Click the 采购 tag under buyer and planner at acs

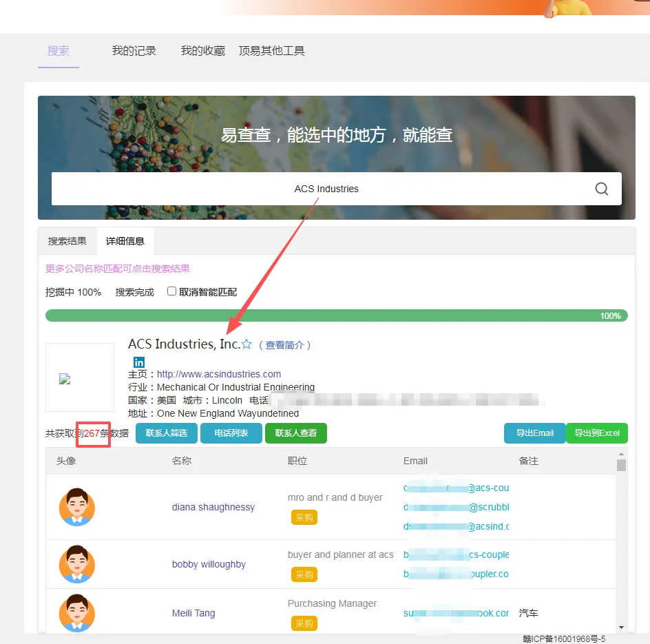tap(304, 574)
